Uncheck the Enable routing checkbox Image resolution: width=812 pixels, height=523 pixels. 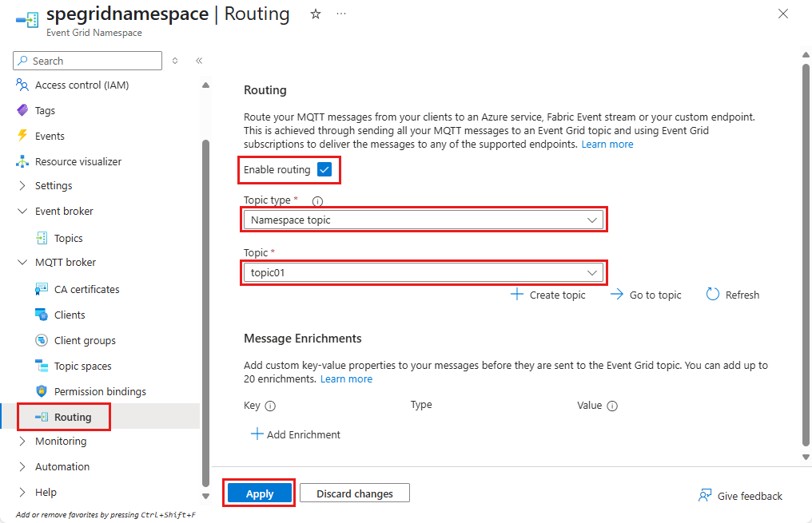(324, 169)
